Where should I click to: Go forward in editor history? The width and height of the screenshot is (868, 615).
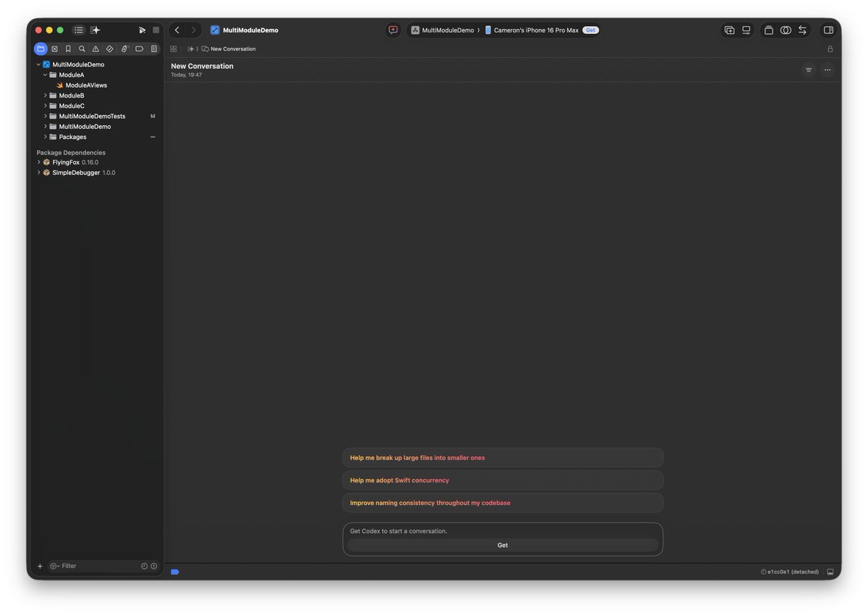pyautogui.click(x=193, y=30)
